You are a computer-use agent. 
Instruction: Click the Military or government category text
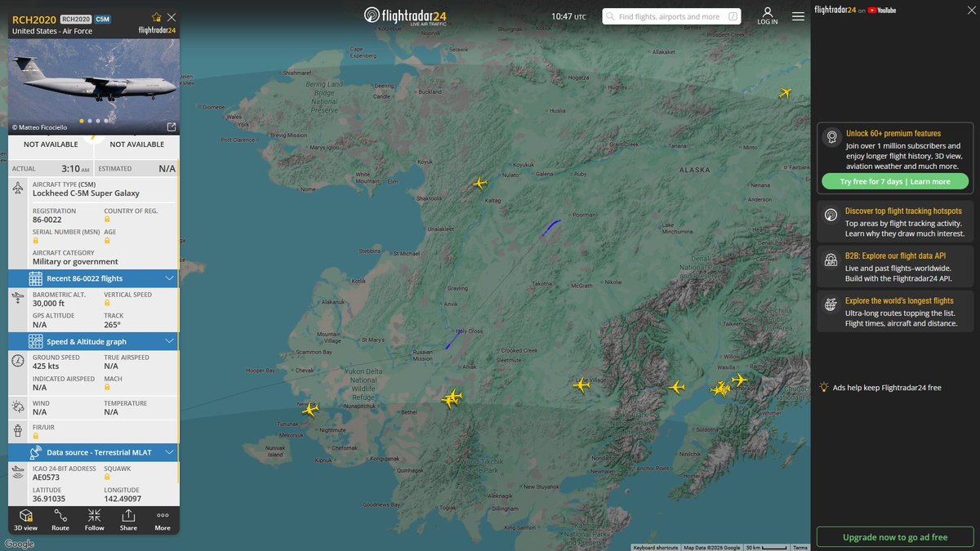tap(75, 262)
